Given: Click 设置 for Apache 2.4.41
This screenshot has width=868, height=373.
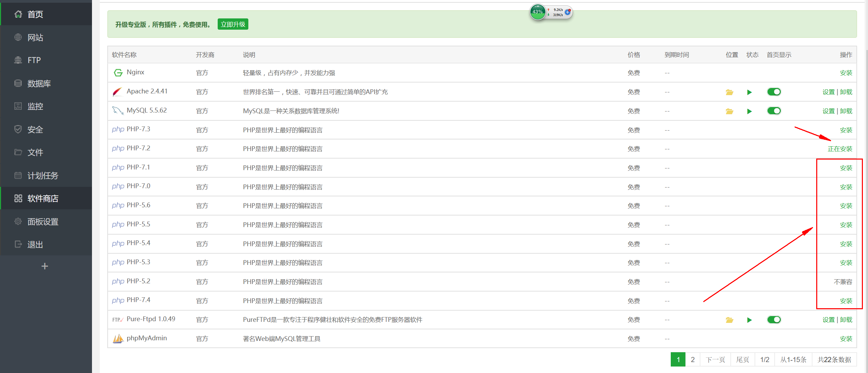Looking at the screenshot, I should click(x=828, y=92).
